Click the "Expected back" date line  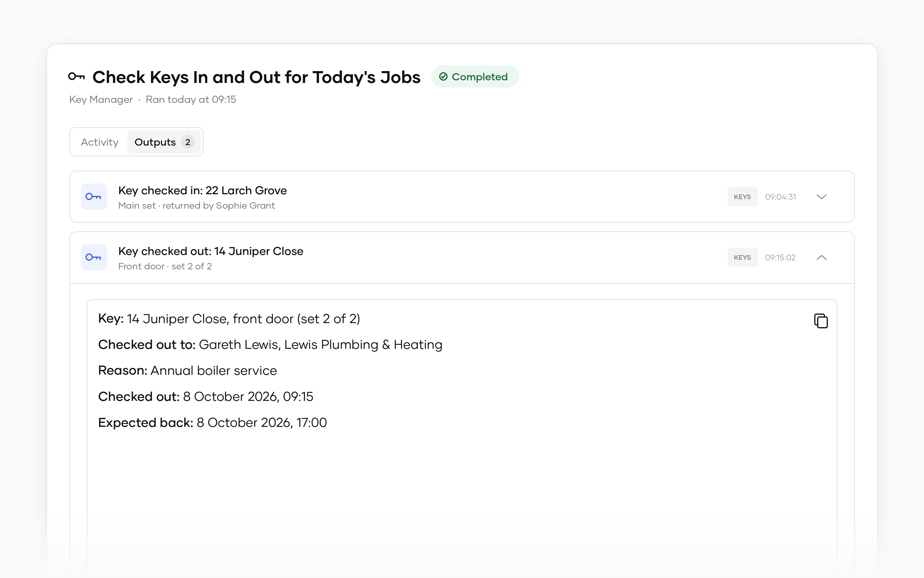pyautogui.click(x=212, y=423)
